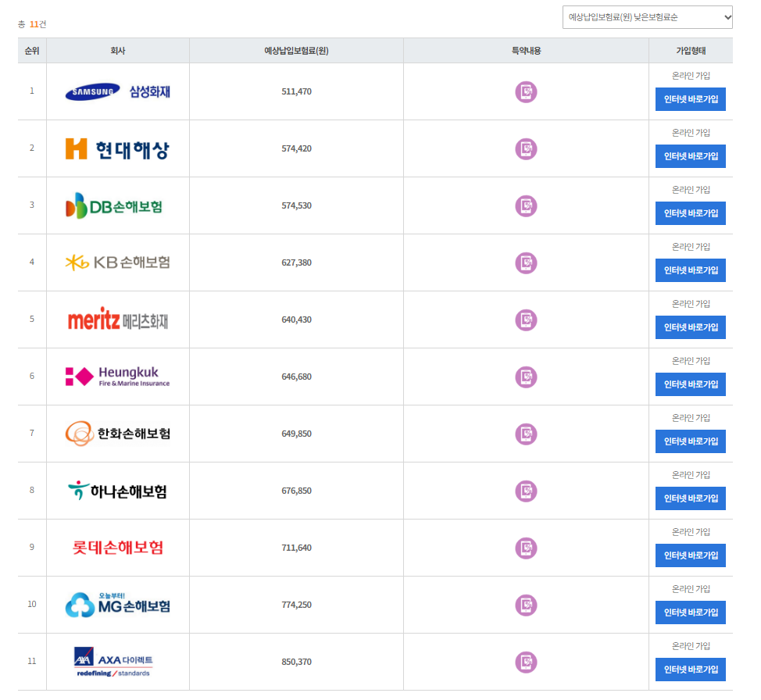The height and width of the screenshot is (700, 761).
Task: Select the premium value 574,420
Action: pos(296,148)
